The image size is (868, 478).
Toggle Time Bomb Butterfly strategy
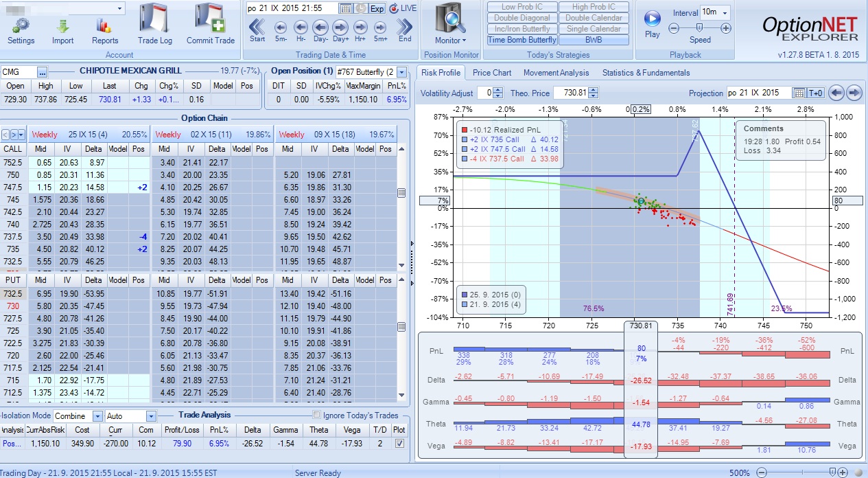[522, 40]
